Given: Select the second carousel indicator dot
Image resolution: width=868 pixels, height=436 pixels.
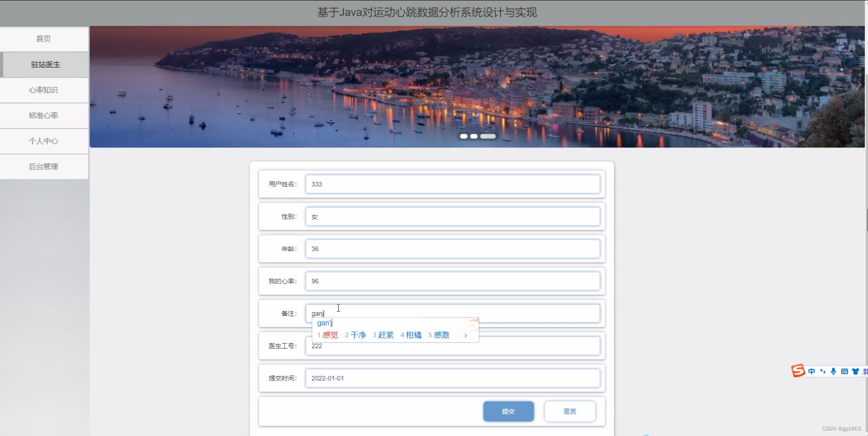Looking at the screenshot, I should [474, 136].
